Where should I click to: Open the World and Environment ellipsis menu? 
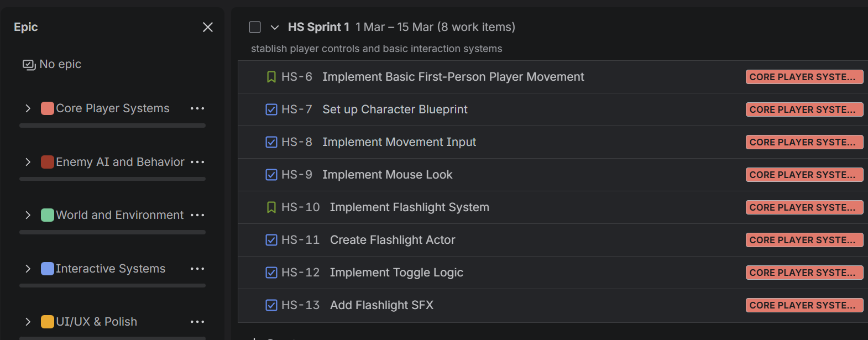197,215
